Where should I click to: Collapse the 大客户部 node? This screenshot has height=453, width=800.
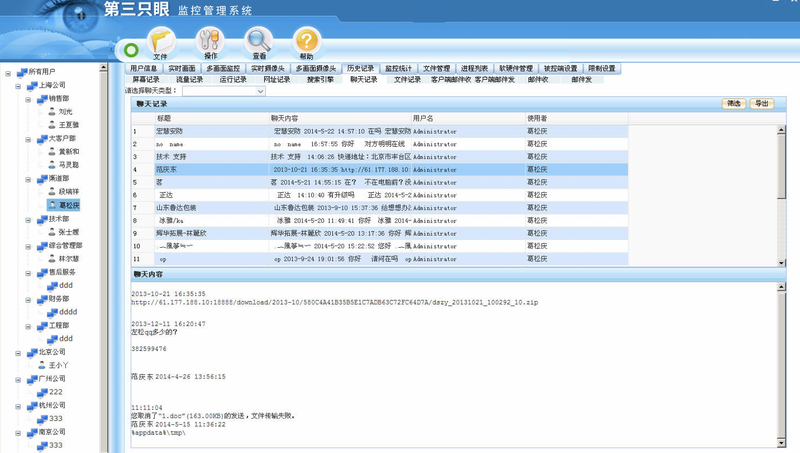click(29, 139)
